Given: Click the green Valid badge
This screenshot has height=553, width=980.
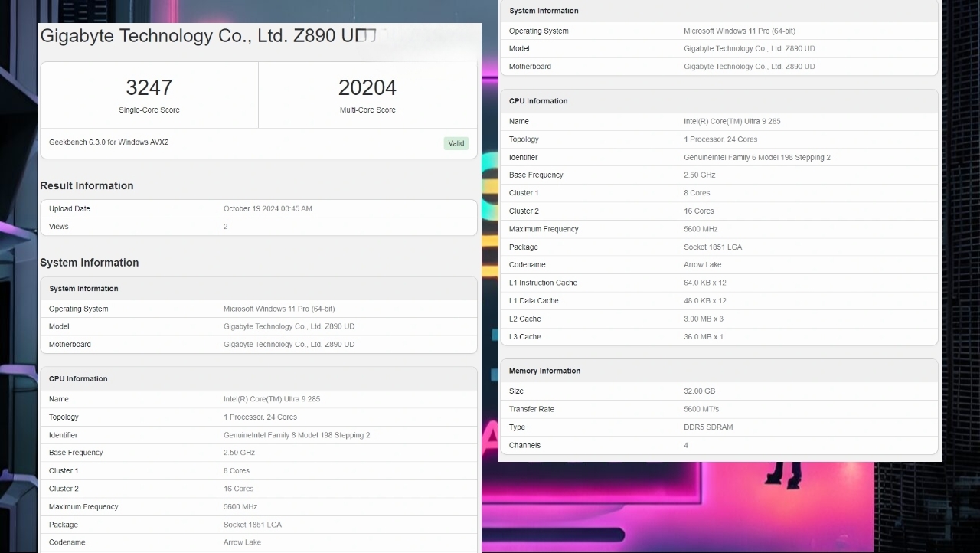Looking at the screenshot, I should (456, 143).
